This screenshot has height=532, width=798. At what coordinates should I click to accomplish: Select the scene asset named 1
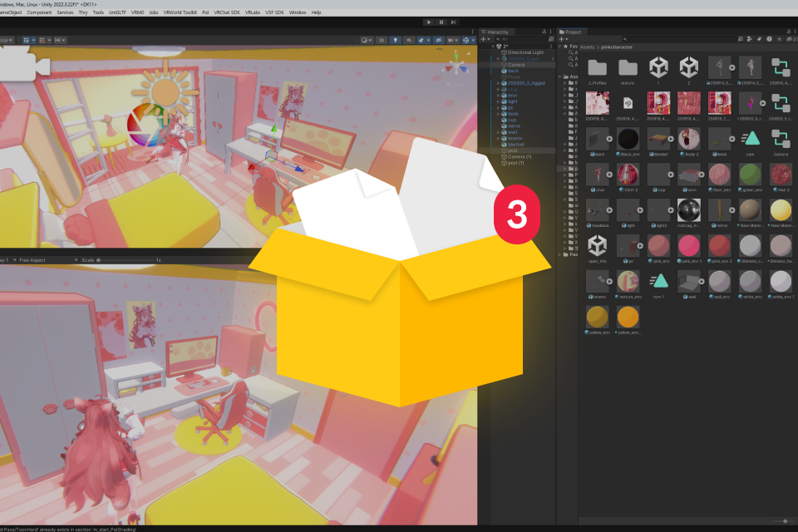658,71
